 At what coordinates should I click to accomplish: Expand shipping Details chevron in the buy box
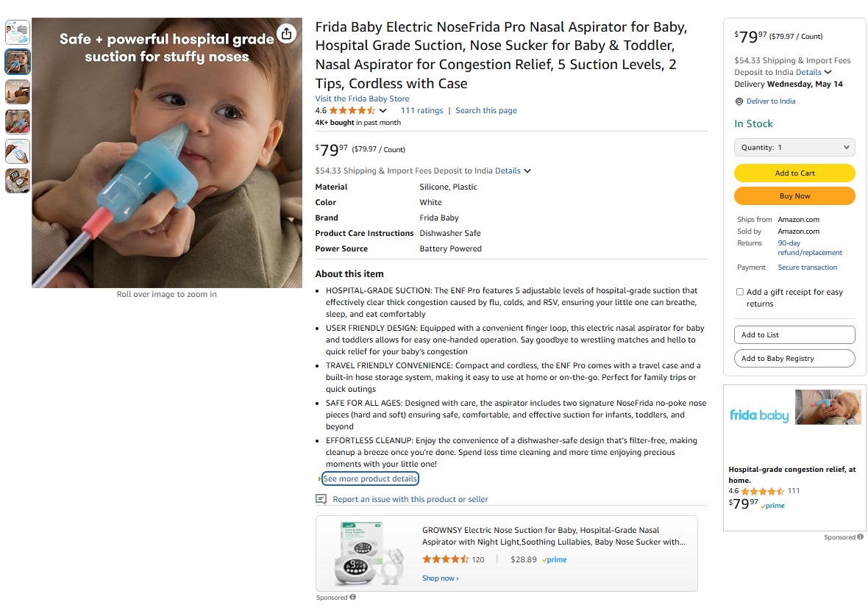pos(828,72)
